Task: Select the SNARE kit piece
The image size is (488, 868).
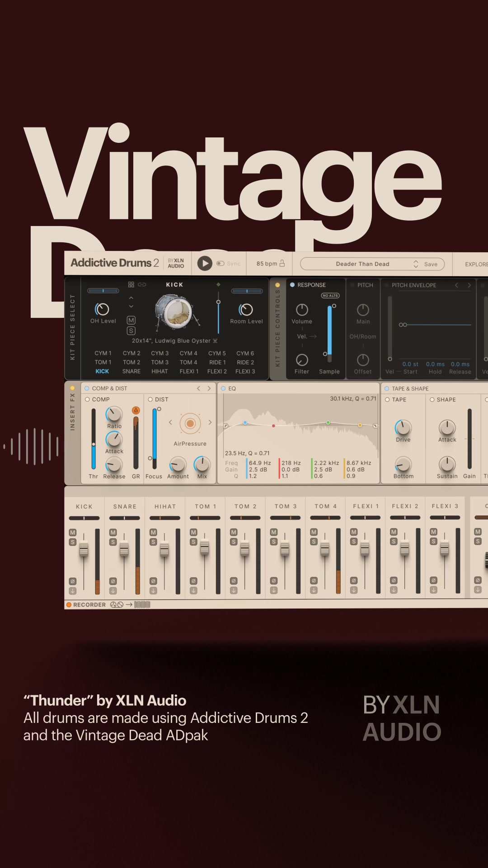Action: 131,371
